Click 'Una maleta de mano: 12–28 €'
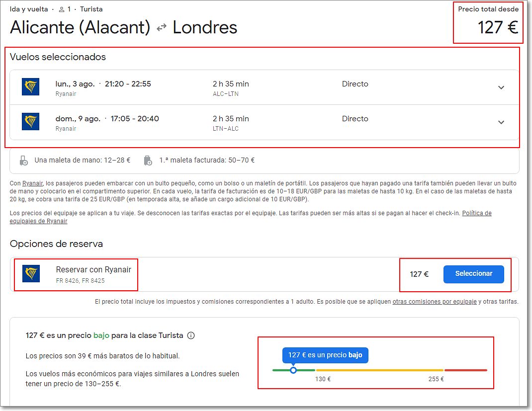Image resolution: width=532 pixels, height=411 pixels. [x=83, y=160]
